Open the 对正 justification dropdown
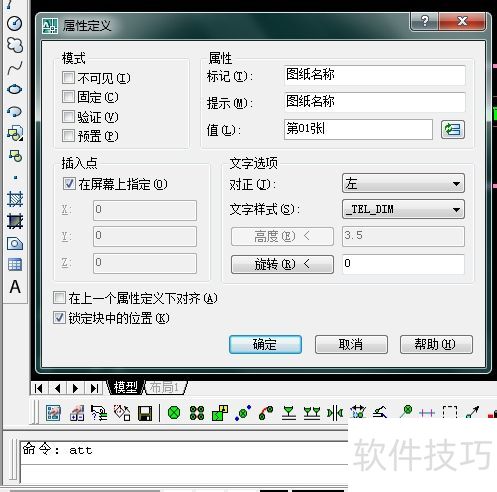The image size is (497, 492). pyautogui.click(x=403, y=183)
